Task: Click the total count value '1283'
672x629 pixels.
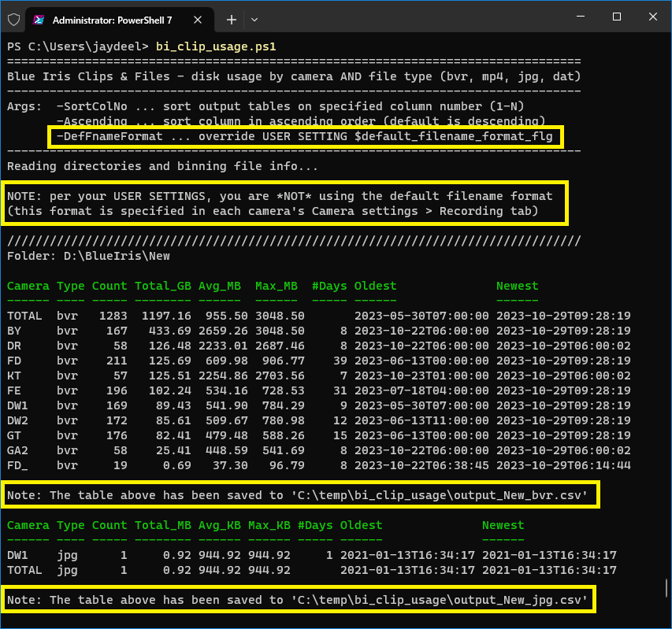Action: pos(113,316)
